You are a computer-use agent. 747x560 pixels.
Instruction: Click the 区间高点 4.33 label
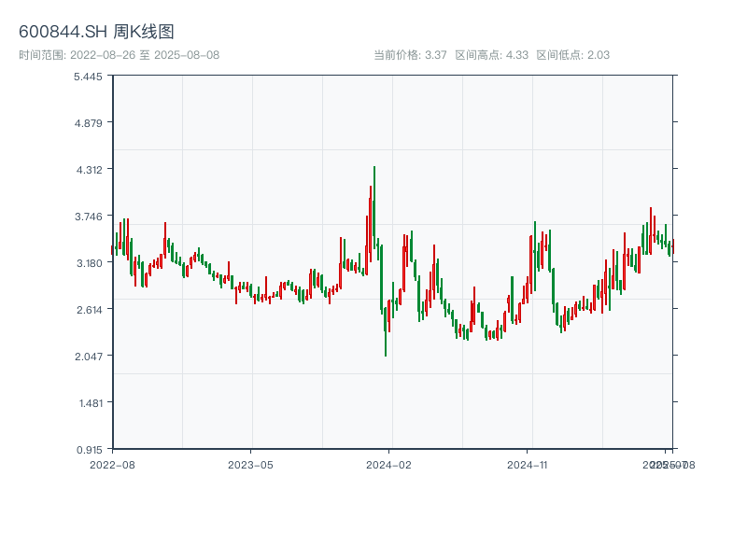coord(491,55)
